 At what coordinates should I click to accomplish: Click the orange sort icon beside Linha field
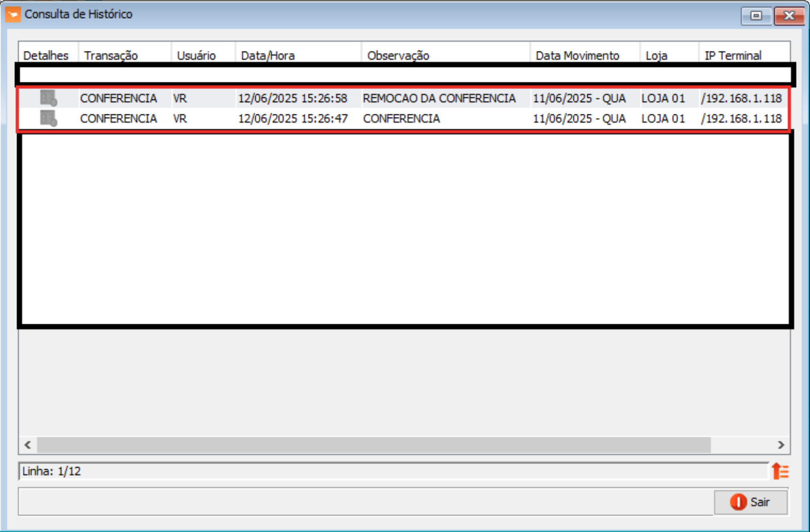pos(780,471)
